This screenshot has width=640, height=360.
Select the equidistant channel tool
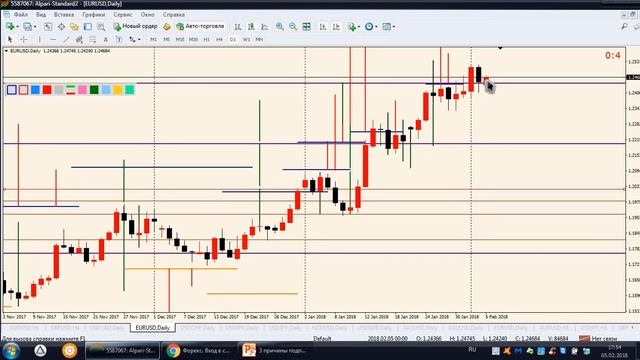pyautogui.click(x=79, y=40)
